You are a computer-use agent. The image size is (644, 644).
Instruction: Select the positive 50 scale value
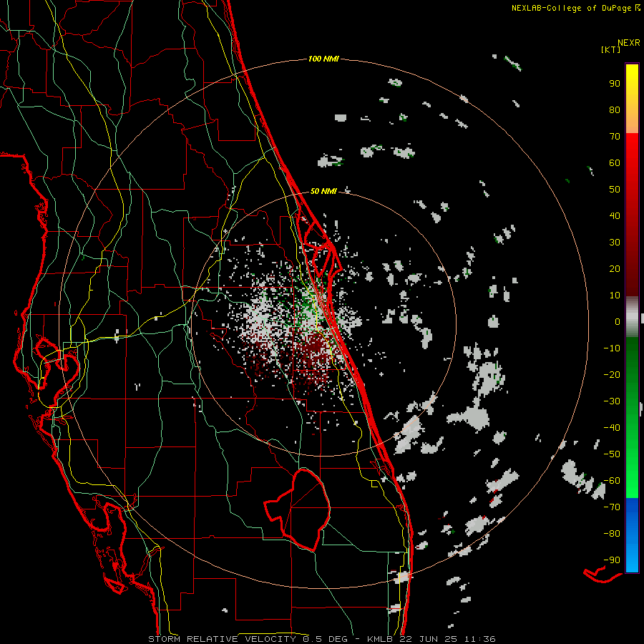tap(615, 190)
